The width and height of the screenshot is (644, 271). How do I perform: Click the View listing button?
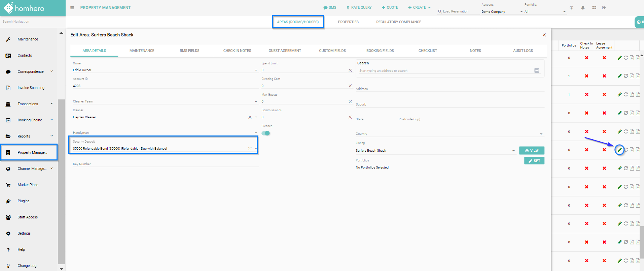tap(531, 151)
